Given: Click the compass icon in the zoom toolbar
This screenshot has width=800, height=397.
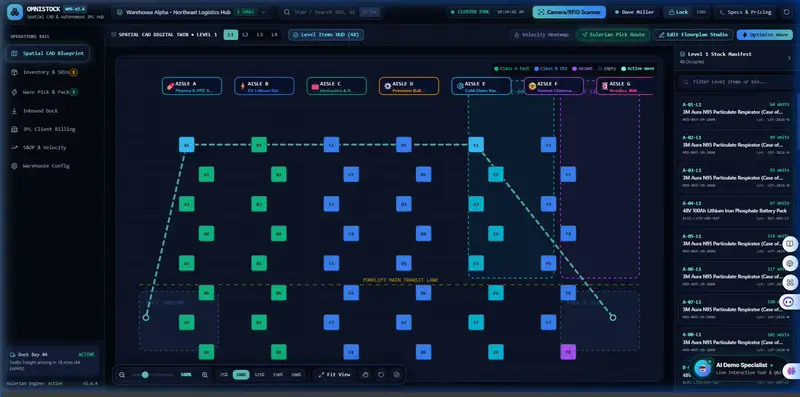Looking at the screenshot, I should pyautogui.click(x=396, y=375).
